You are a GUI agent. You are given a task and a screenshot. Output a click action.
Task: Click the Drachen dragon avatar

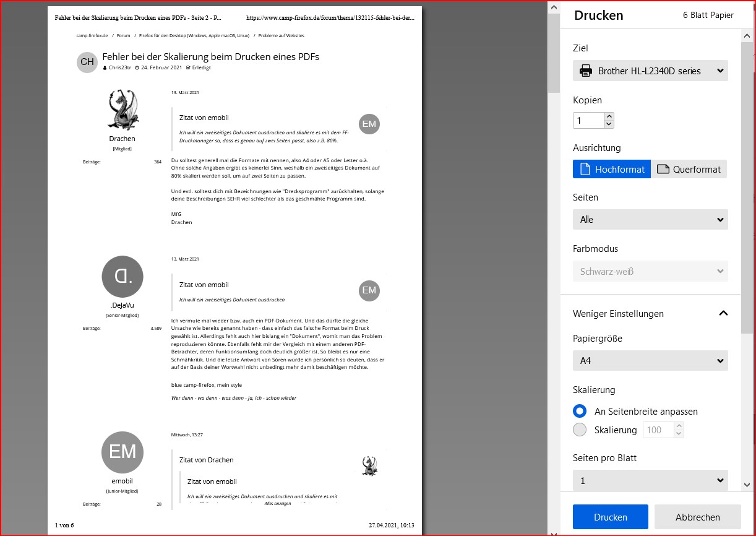tap(122, 110)
